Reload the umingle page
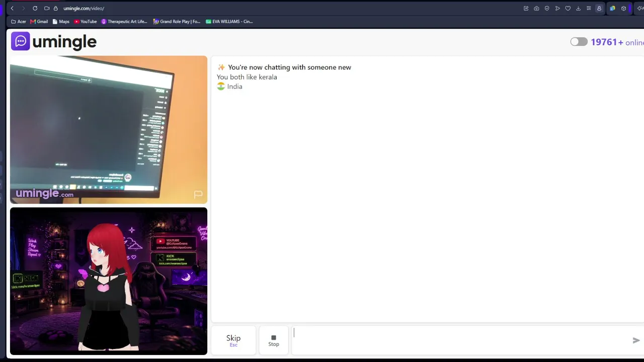 (35, 9)
